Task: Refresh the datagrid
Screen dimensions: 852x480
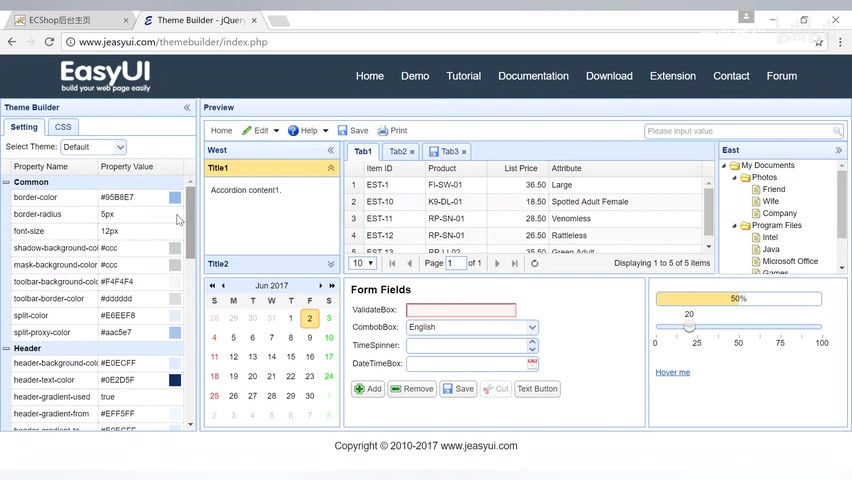Action: point(535,264)
